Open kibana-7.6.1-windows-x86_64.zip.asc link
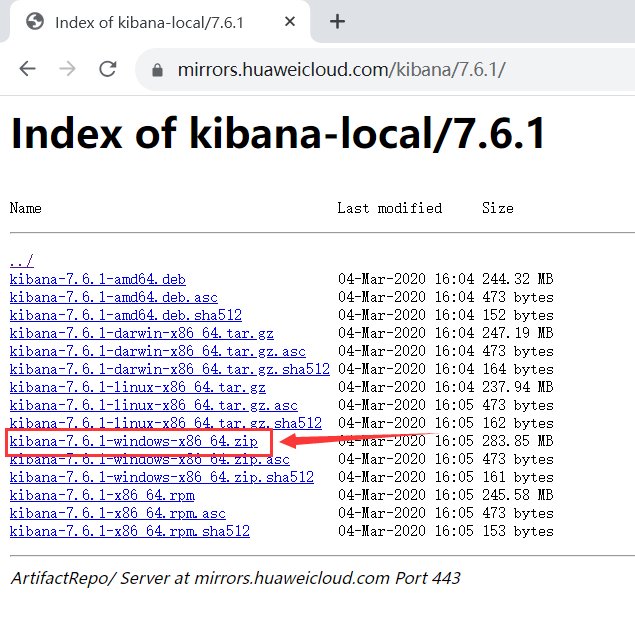 pyautogui.click(x=149, y=459)
